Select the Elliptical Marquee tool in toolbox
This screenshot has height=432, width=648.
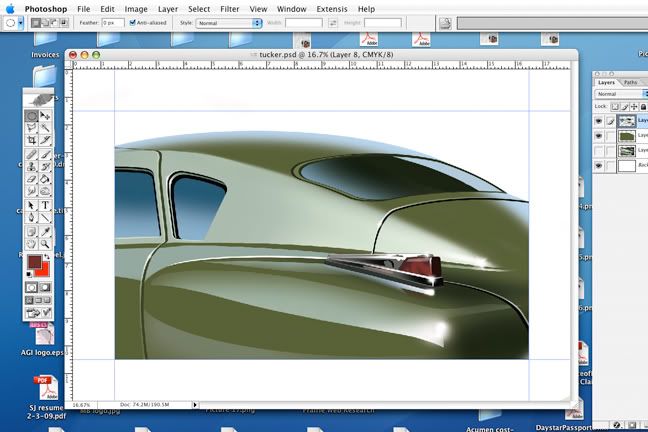click(31, 116)
